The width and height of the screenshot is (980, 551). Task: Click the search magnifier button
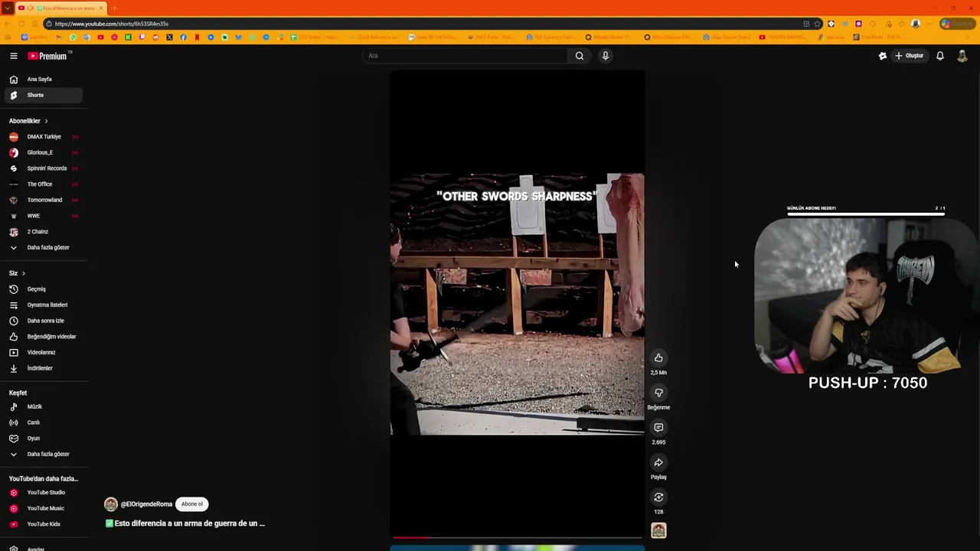[580, 56]
